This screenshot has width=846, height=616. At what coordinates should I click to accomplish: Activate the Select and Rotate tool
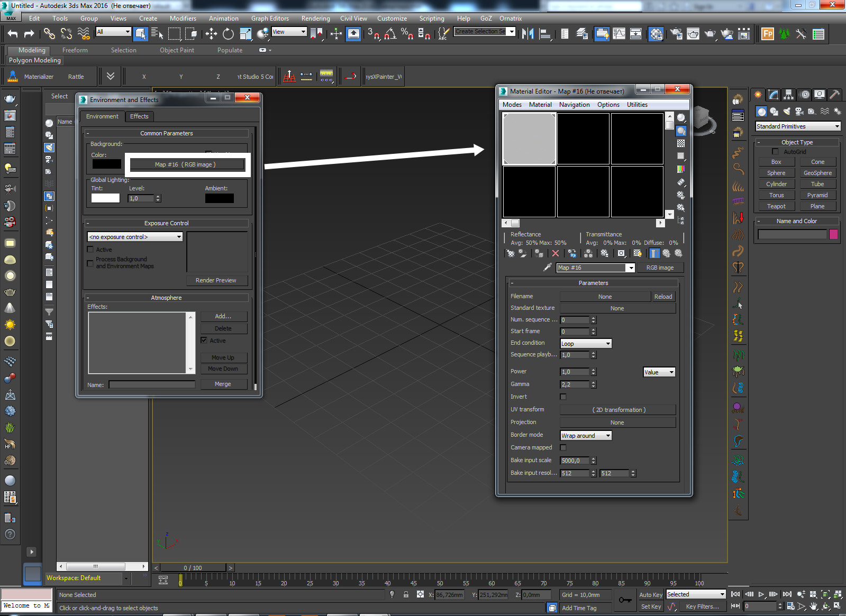[x=228, y=34]
